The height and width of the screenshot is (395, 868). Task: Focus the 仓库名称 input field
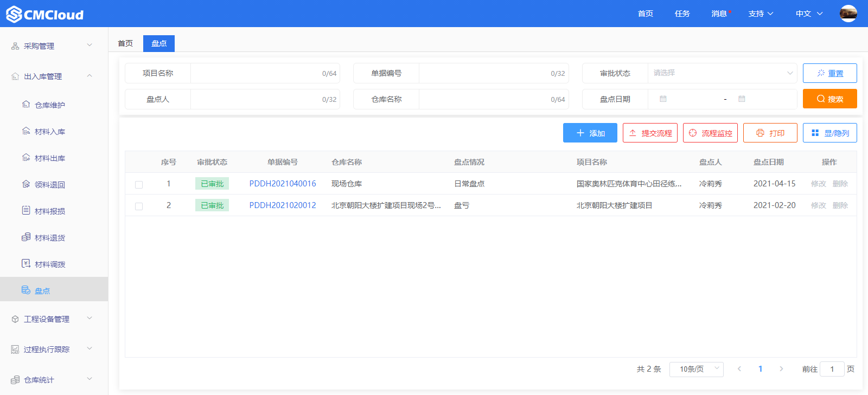click(494, 99)
